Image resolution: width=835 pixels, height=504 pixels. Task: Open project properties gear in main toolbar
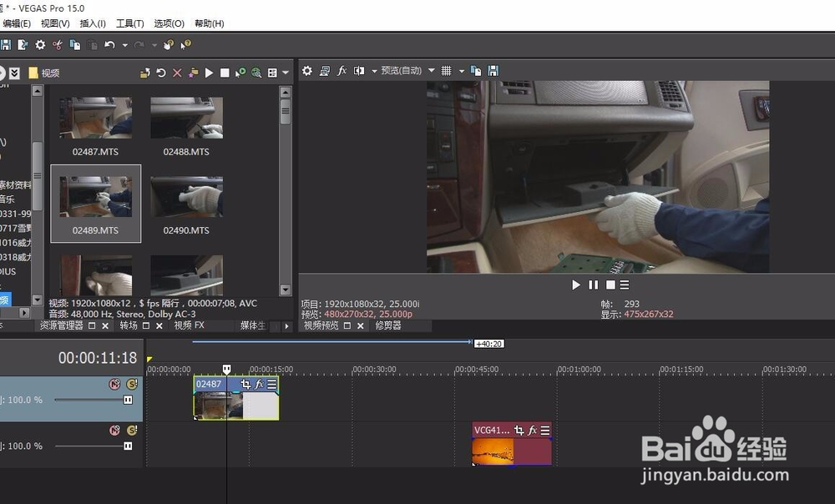click(40, 45)
